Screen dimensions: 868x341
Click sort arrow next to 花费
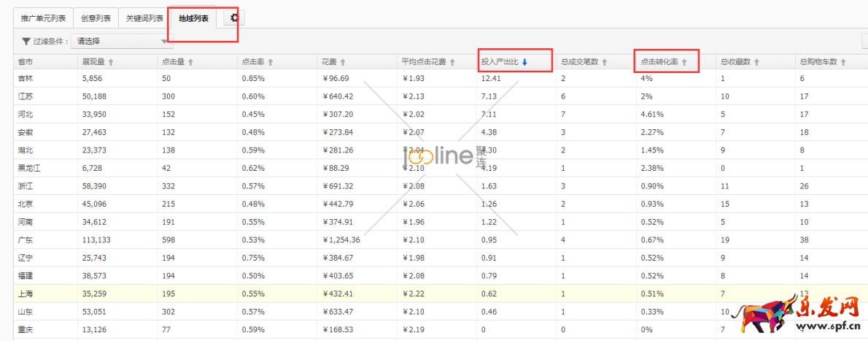[342, 62]
